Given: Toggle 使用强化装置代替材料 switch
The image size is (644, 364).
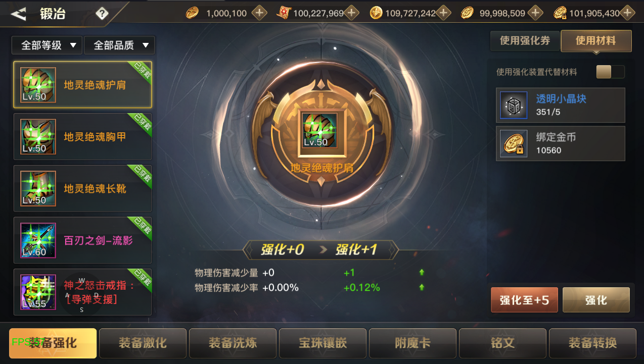Looking at the screenshot, I should [x=610, y=72].
